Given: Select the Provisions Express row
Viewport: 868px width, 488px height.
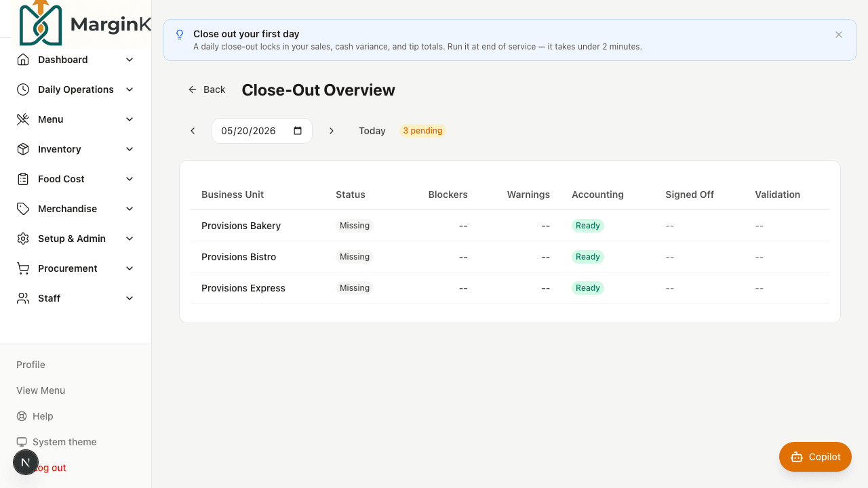Looking at the screenshot, I should pyautogui.click(x=510, y=288).
